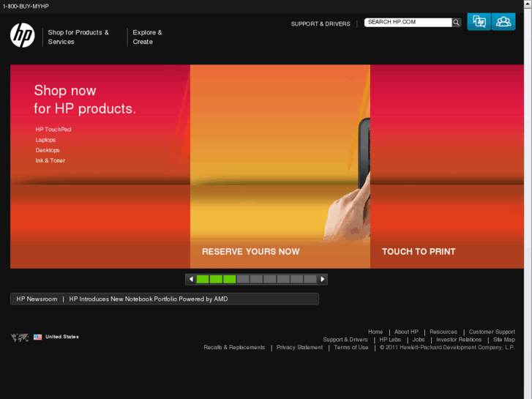
Task: Select the last gray carousel indicator
Action: click(310, 280)
